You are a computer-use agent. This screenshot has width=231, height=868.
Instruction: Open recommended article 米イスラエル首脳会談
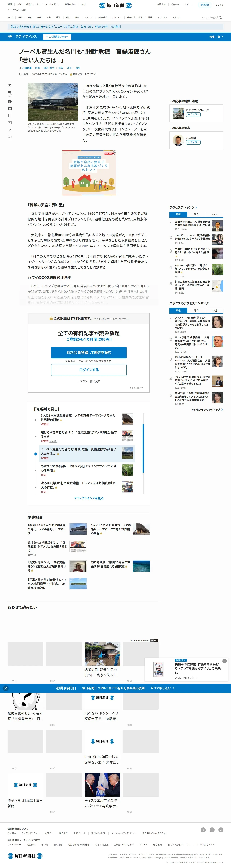point(102,803)
